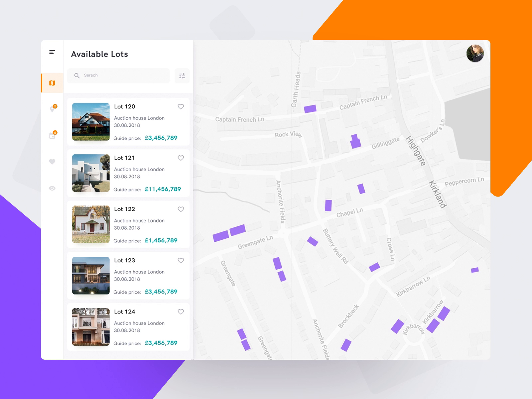Mark Lot 124 as favorite
Image resolution: width=532 pixels, height=399 pixels.
click(181, 312)
